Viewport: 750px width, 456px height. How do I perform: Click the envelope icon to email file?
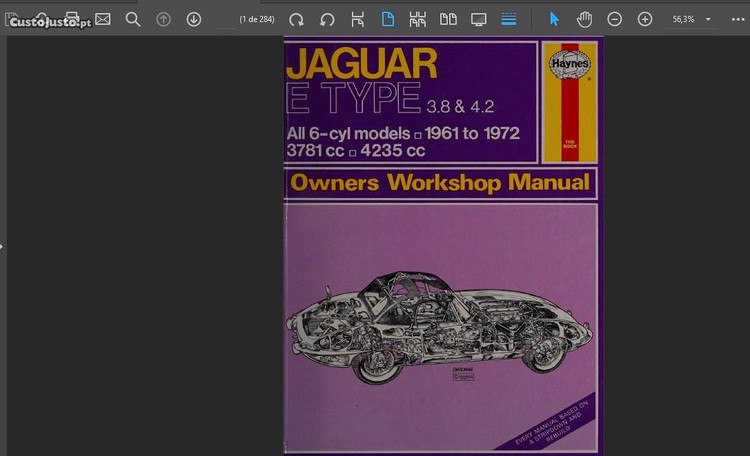click(x=103, y=19)
